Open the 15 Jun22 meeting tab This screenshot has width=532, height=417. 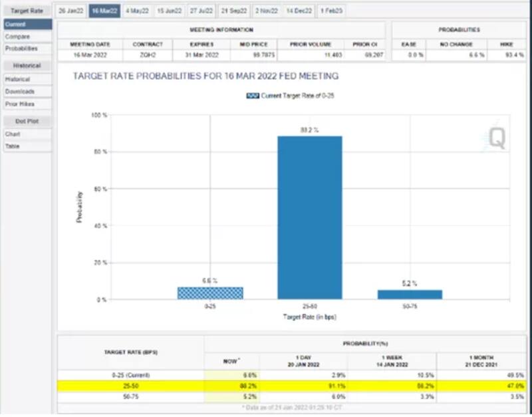pos(169,11)
